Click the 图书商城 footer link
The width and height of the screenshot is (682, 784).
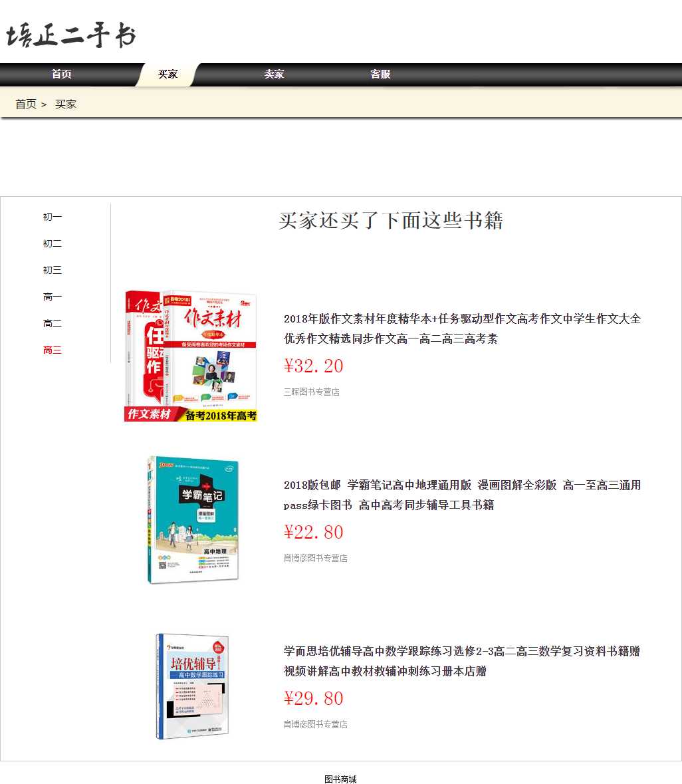point(340,779)
